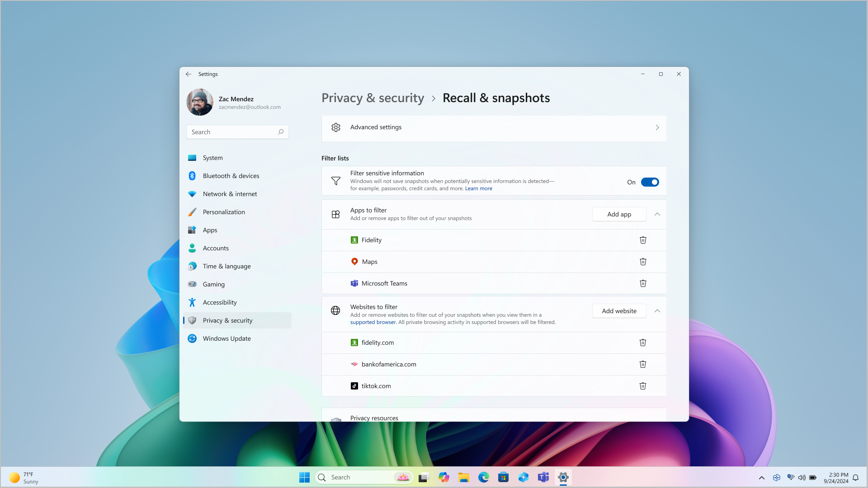Toggle Filter sensitive information switch off

tap(650, 182)
